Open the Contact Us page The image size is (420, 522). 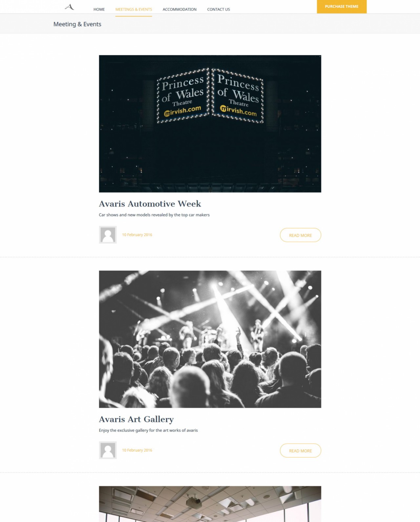[219, 9]
